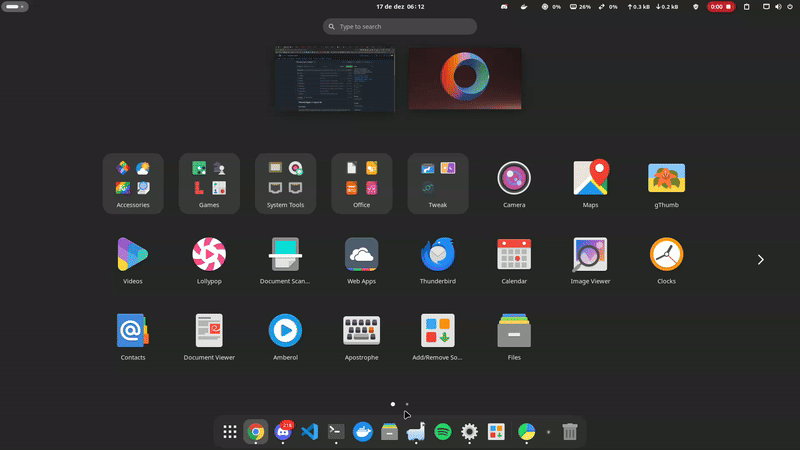Launch Document Viewer
The width and height of the screenshot is (800, 450).
pyautogui.click(x=209, y=336)
